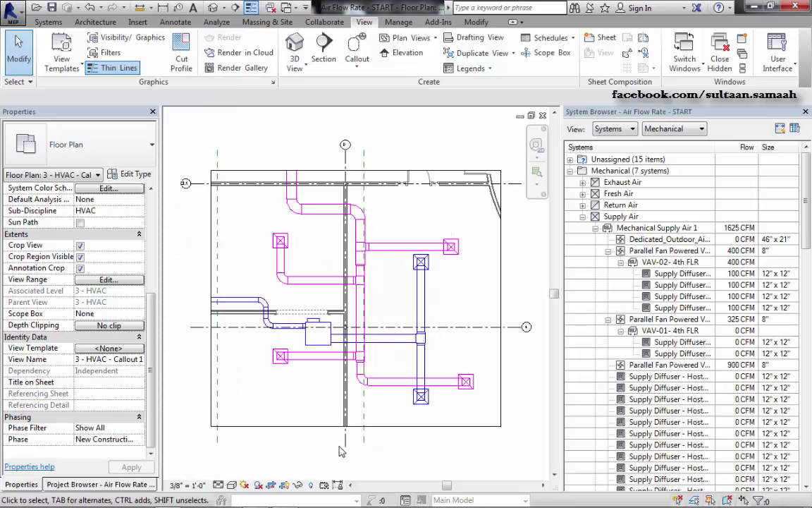Click the Apply button in Properties

click(x=132, y=467)
